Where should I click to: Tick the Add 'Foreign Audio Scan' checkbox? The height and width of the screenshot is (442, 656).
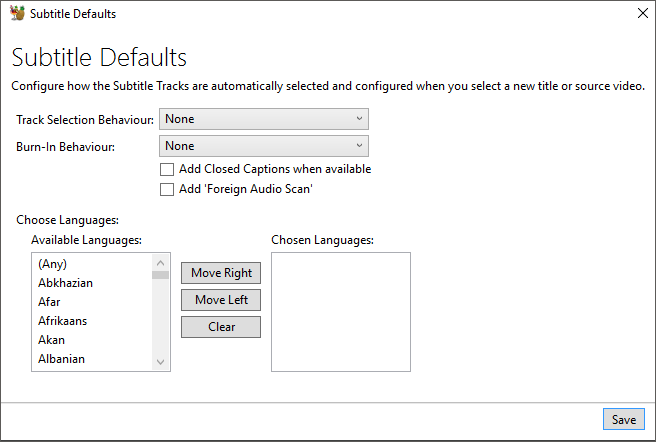click(167, 189)
